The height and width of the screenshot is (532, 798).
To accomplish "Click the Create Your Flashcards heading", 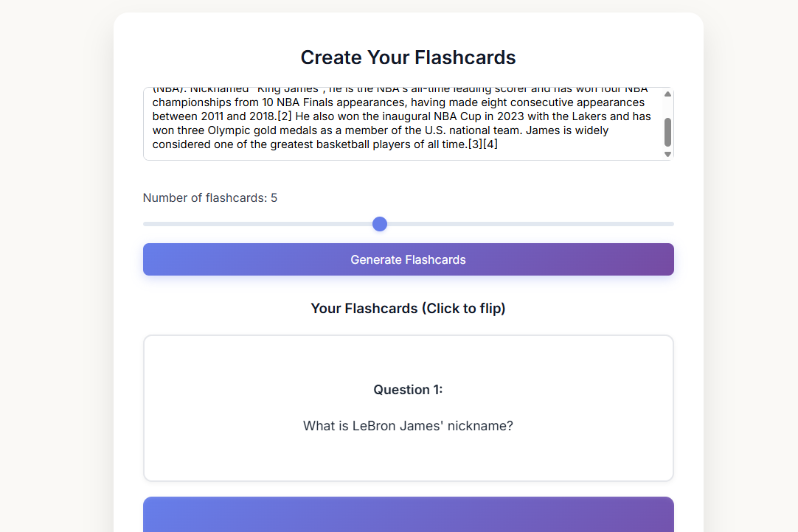I will tap(408, 57).
